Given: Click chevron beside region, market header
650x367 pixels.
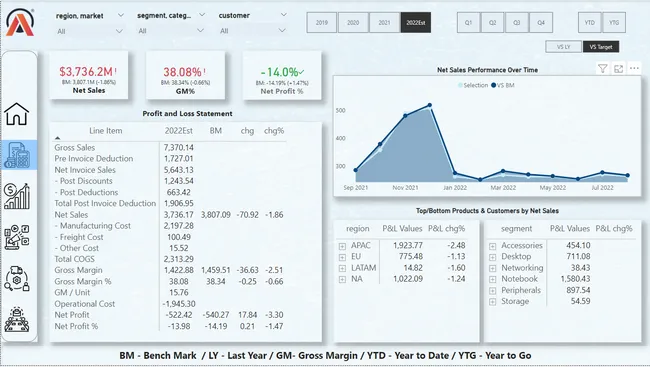Looking at the screenshot, I should click(x=120, y=15).
